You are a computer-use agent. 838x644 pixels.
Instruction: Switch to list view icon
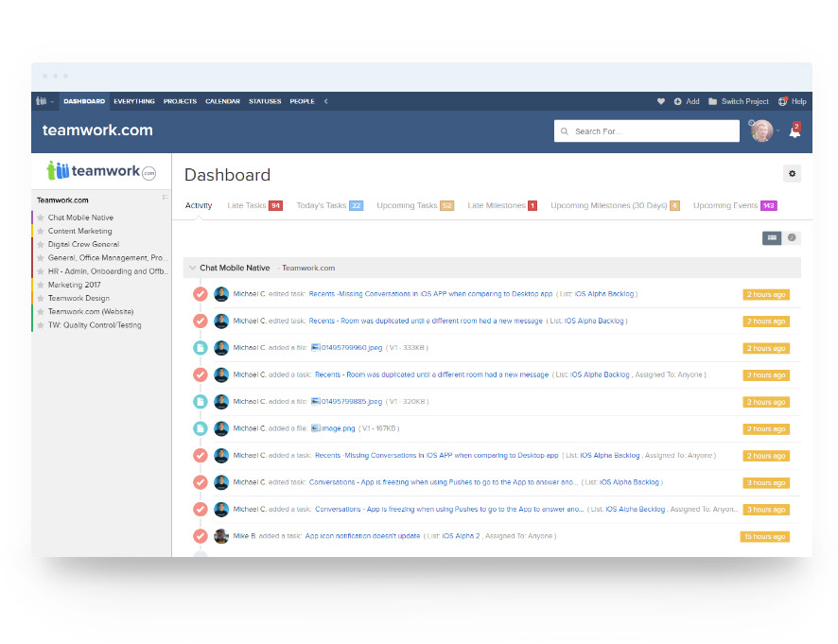click(x=772, y=237)
